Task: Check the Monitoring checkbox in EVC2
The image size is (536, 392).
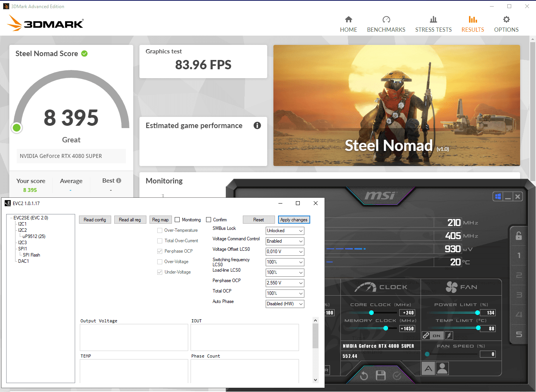Action: point(177,220)
